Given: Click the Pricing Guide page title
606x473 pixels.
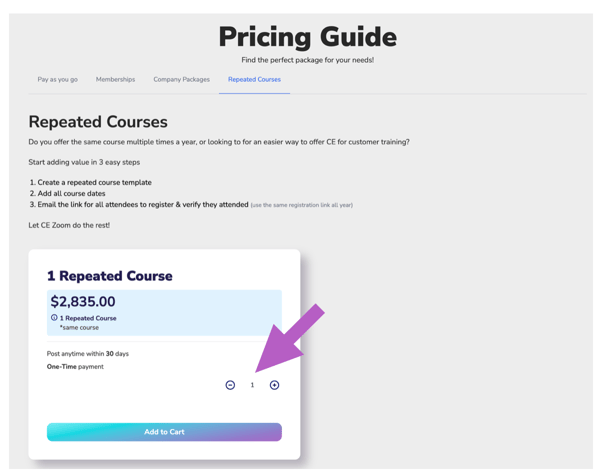Looking at the screenshot, I should tap(307, 38).
